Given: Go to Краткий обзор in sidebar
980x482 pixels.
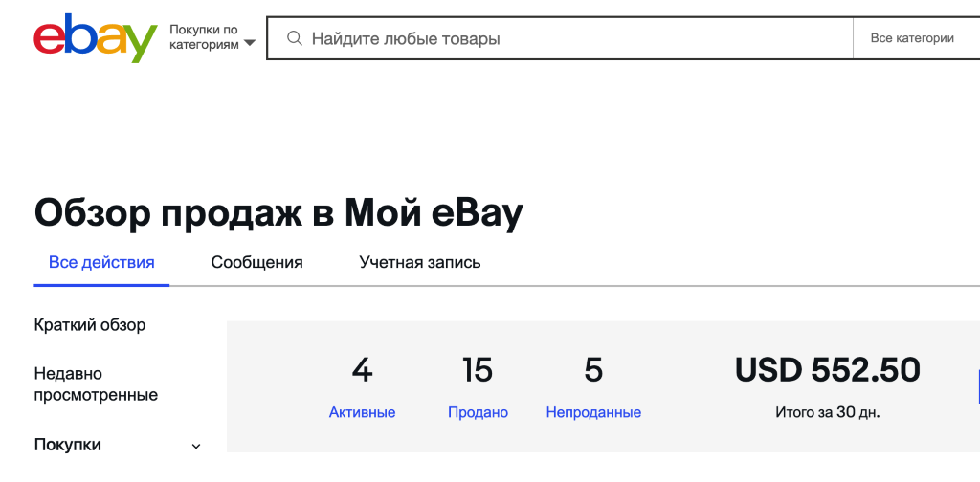Looking at the screenshot, I should pos(90,325).
